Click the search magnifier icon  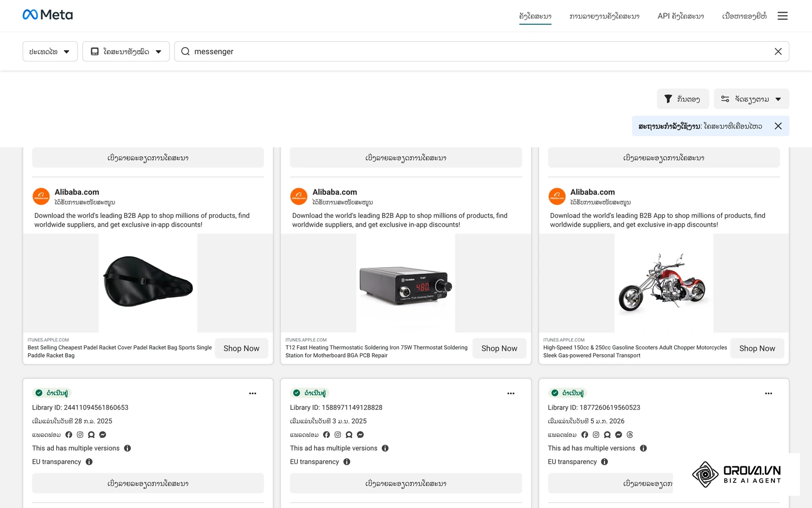(185, 51)
